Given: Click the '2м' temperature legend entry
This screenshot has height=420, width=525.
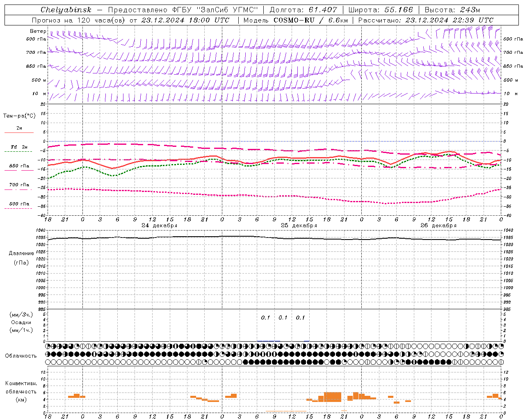Looking at the screenshot, I should (19, 128).
